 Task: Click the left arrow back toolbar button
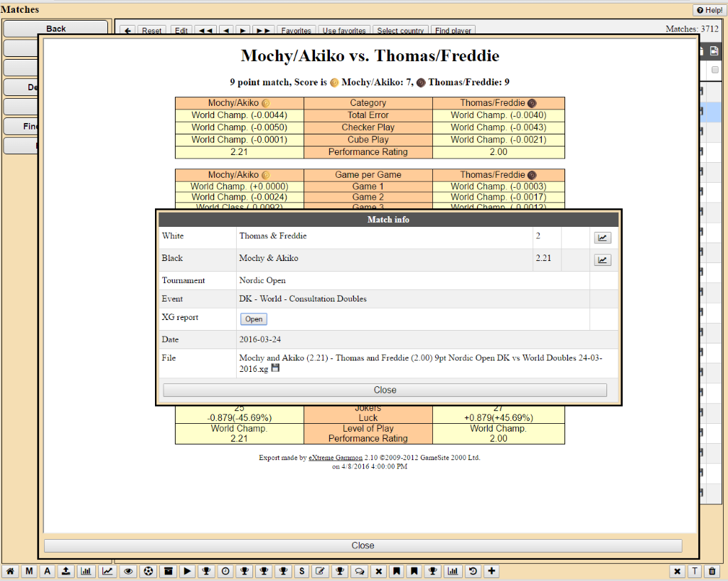[128, 30]
